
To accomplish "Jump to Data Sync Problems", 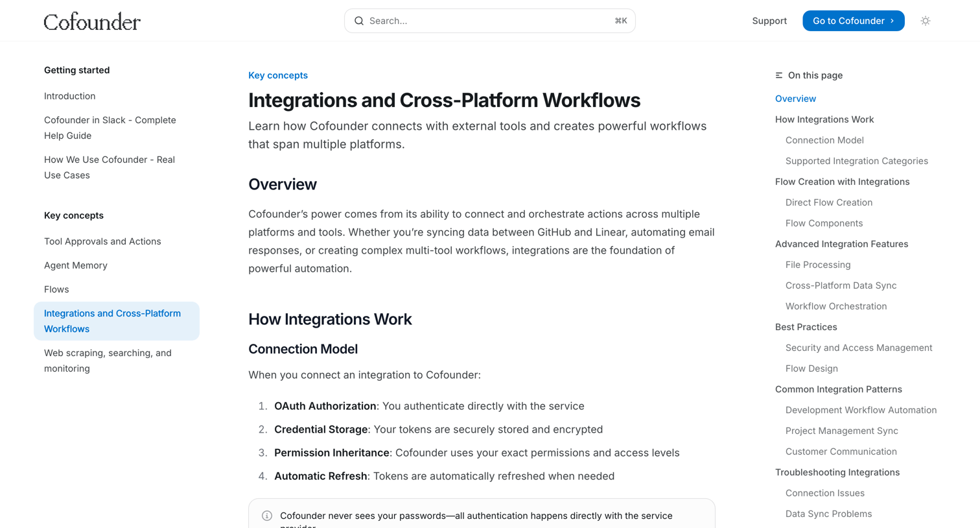I will pyautogui.click(x=829, y=514).
